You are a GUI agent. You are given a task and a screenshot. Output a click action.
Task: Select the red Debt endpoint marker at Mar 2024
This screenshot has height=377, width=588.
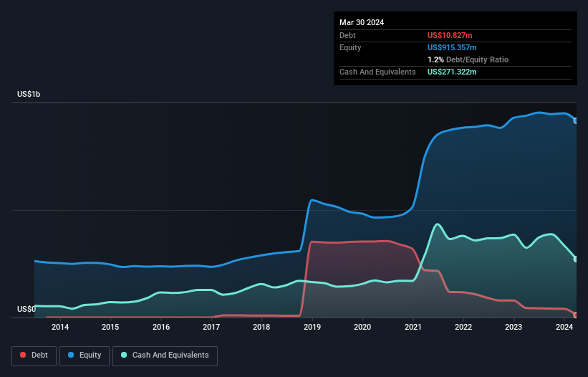click(576, 315)
